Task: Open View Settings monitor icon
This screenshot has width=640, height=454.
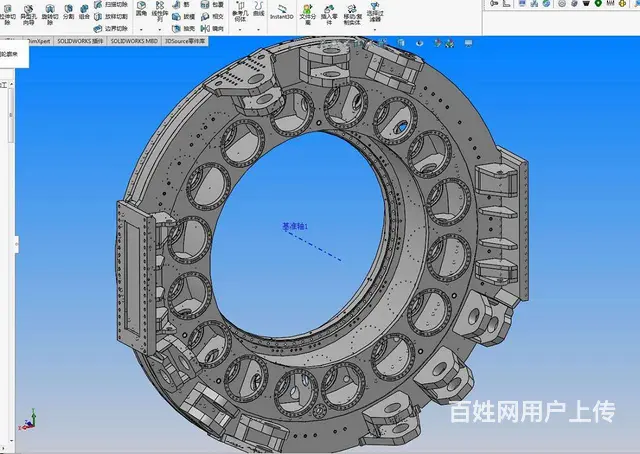Action: pos(468,43)
